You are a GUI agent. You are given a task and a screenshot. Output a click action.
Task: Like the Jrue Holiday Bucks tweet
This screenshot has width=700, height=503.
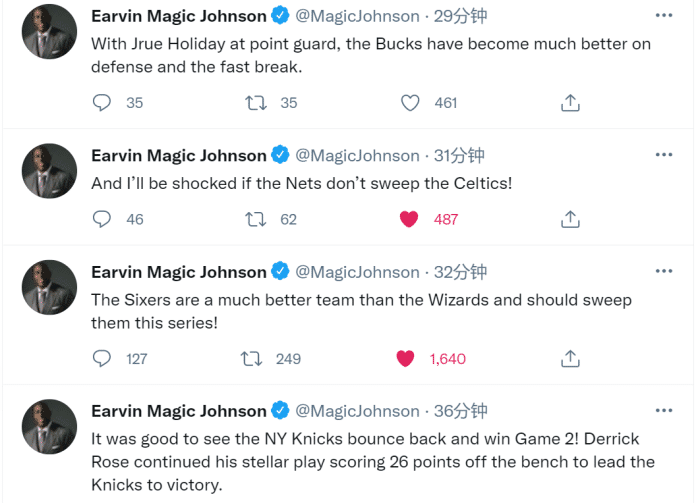coord(410,103)
